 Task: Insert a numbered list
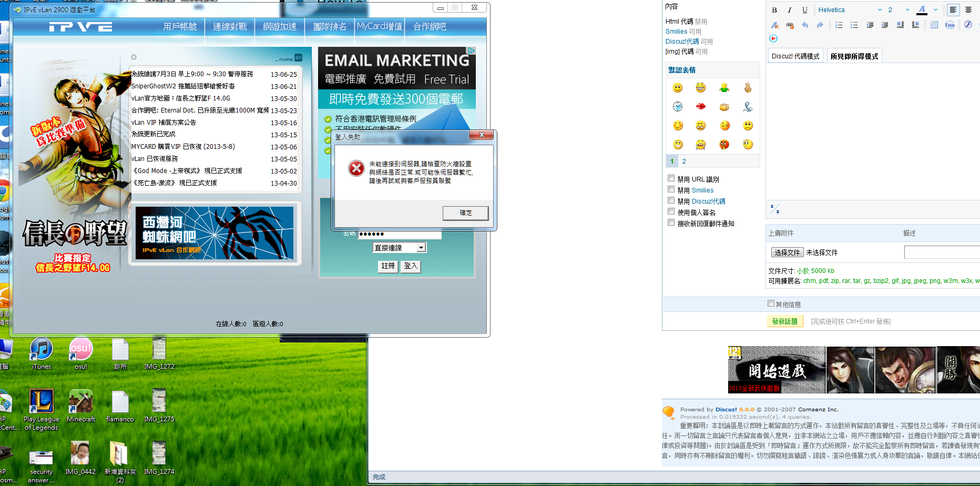point(839,25)
